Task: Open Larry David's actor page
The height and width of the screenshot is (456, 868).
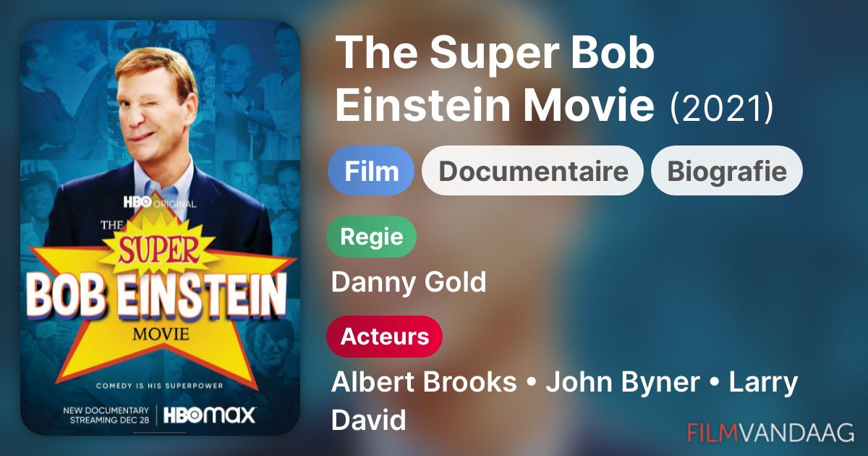Action: point(564,401)
